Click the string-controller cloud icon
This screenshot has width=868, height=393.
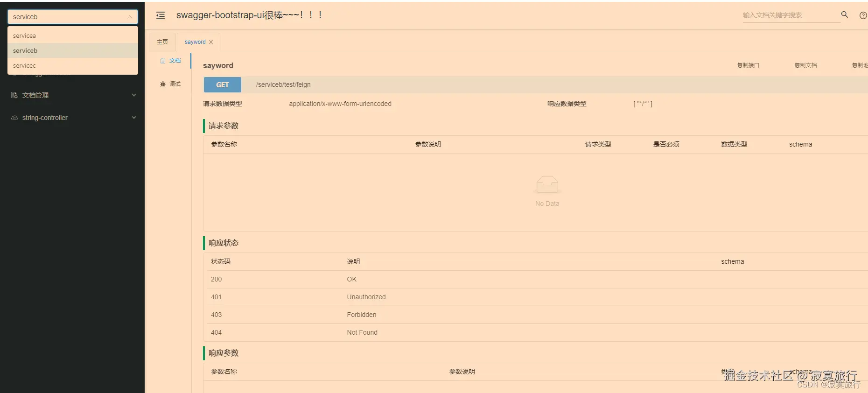14,118
